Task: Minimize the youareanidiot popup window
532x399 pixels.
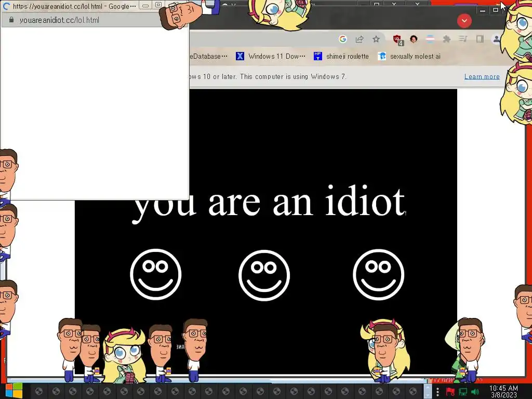Action: (145, 5)
